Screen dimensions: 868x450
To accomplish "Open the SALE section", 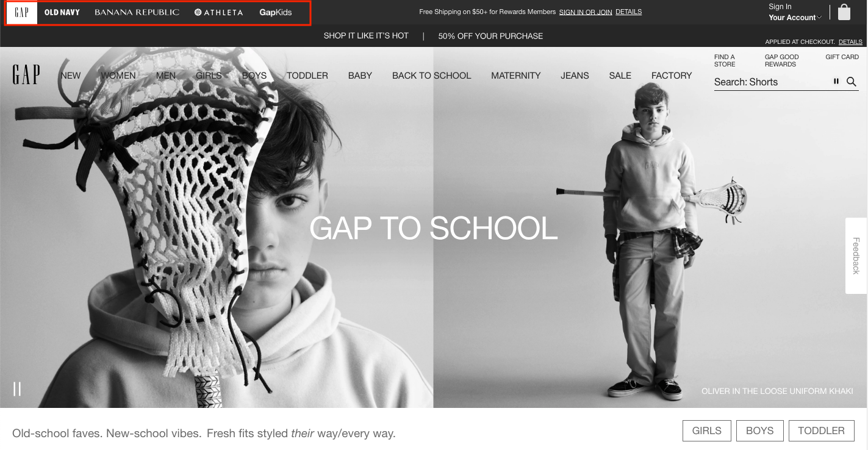I will tap(620, 75).
